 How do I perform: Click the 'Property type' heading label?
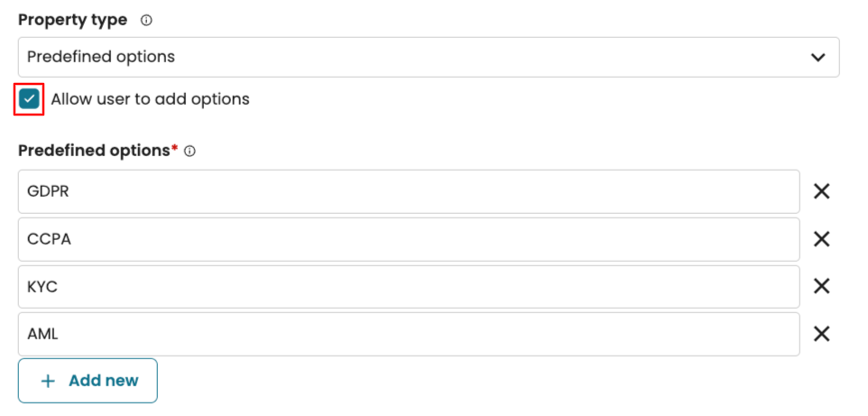(72, 20)
